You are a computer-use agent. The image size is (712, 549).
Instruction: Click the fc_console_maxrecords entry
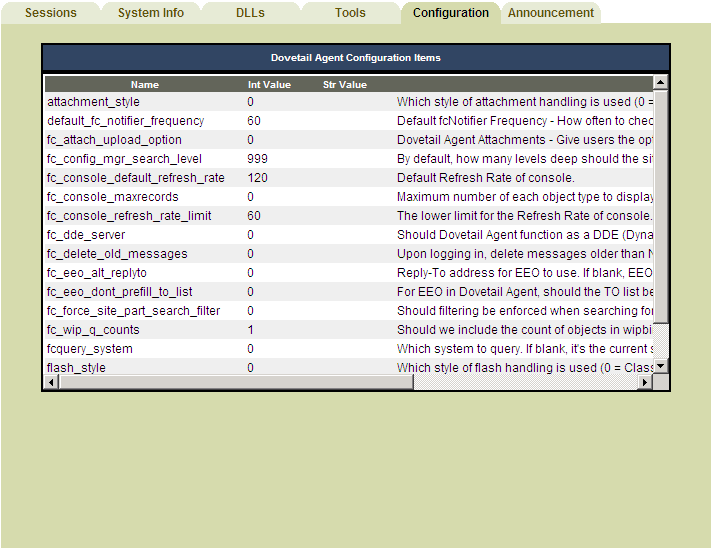pos(112,197)
